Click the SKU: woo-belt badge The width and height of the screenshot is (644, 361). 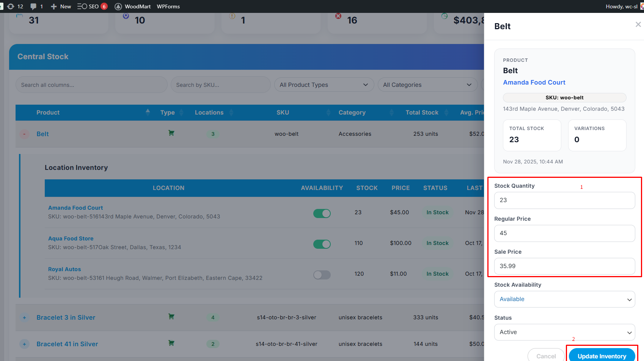click(564, 97)
